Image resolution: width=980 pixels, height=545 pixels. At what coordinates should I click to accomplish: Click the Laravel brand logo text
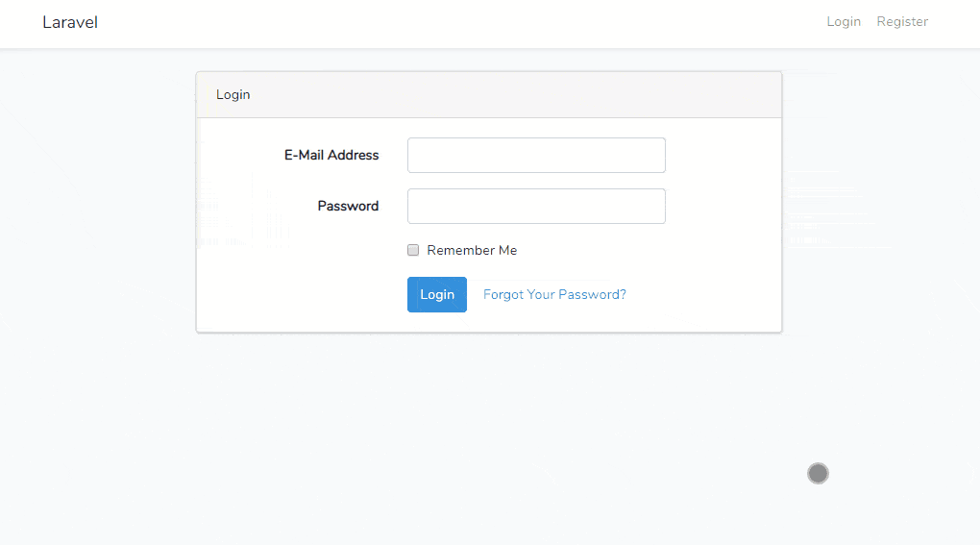[70, 22]
